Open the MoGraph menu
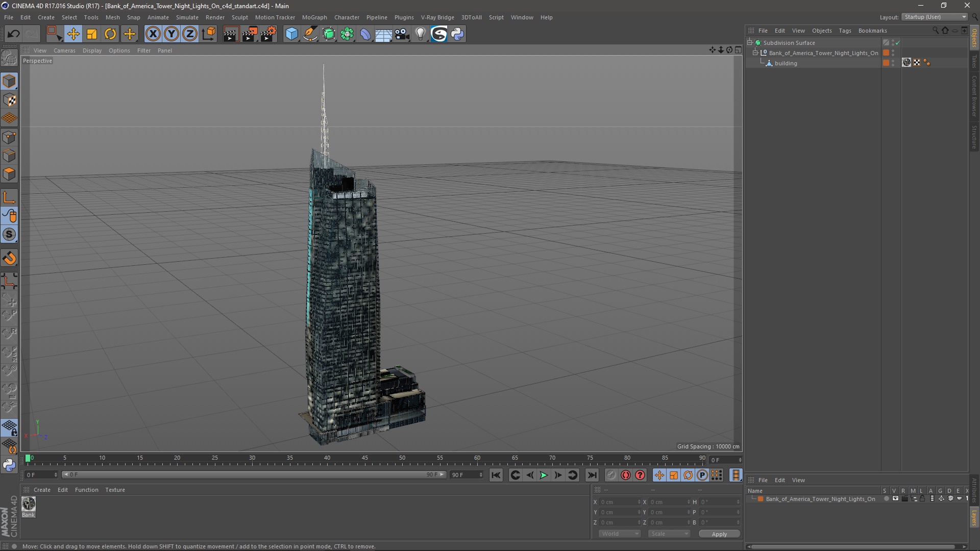The image size is (980, 551). [314, 17]
